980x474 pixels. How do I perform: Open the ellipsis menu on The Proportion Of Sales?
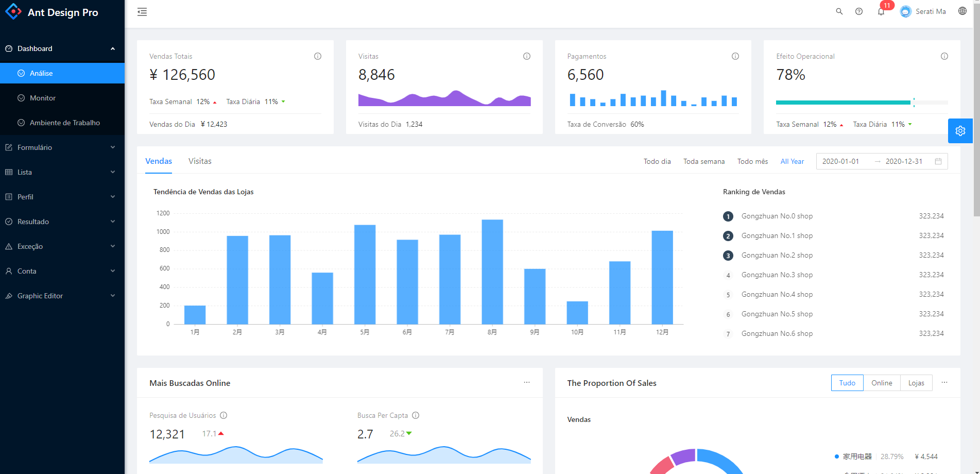tap(944, 382)
